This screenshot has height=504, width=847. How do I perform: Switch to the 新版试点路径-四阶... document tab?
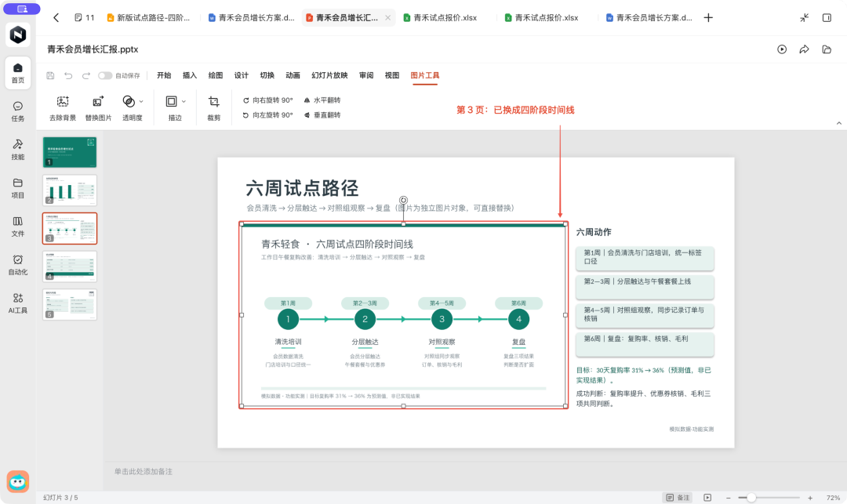(148, 18)
